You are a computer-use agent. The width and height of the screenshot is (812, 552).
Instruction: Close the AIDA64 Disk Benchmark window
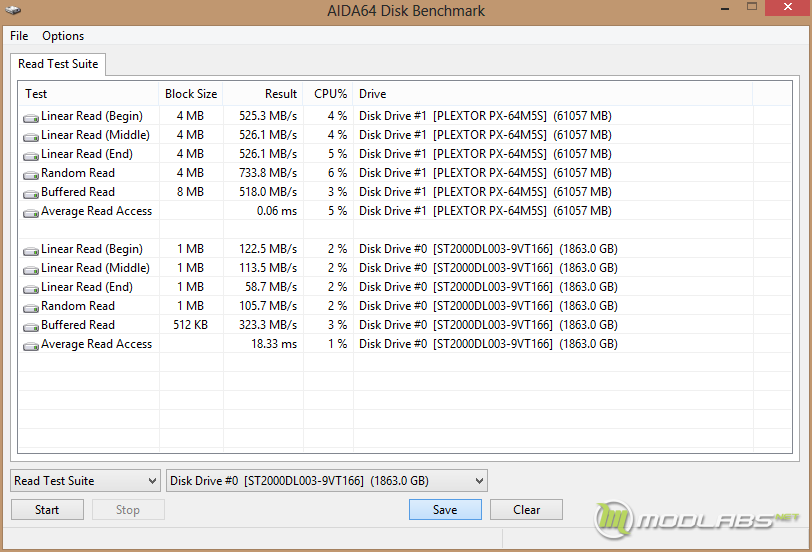[788, 7]
